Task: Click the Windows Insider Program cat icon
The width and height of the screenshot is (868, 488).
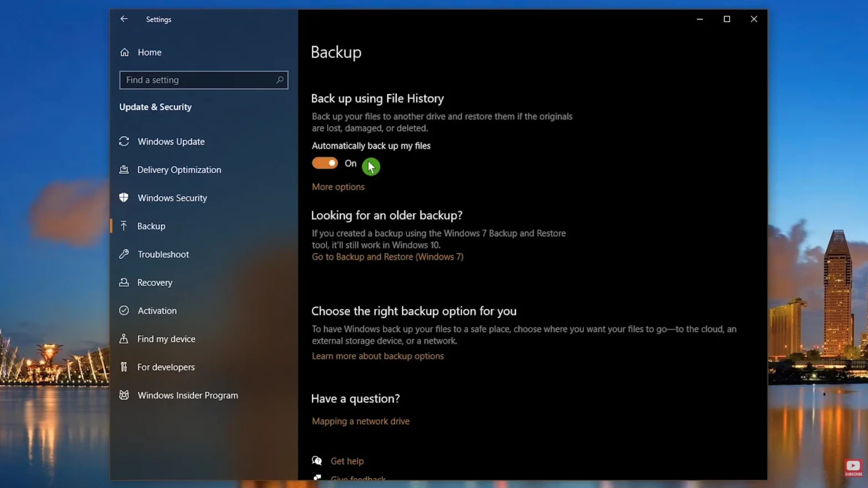Action: point(124,395)
